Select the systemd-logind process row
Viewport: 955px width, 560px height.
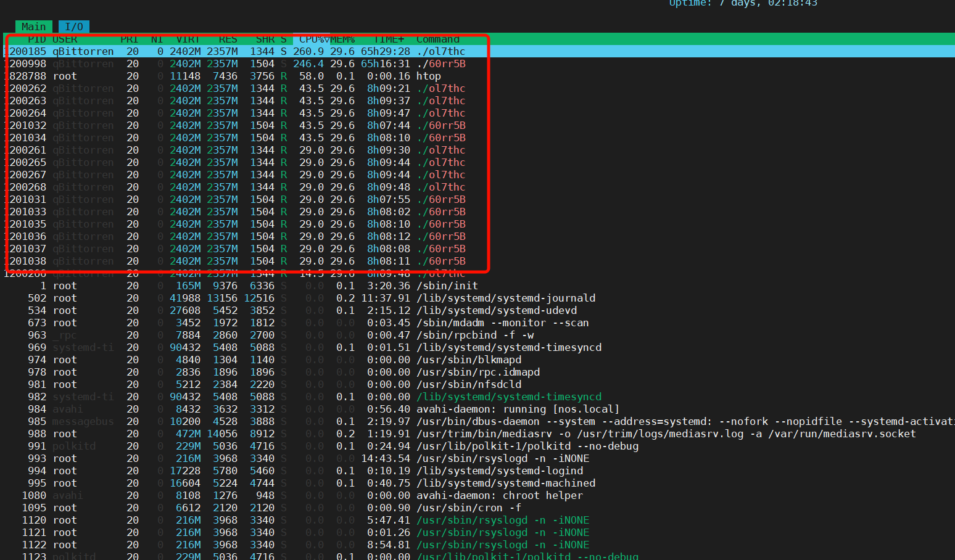[x=479, y=471]
